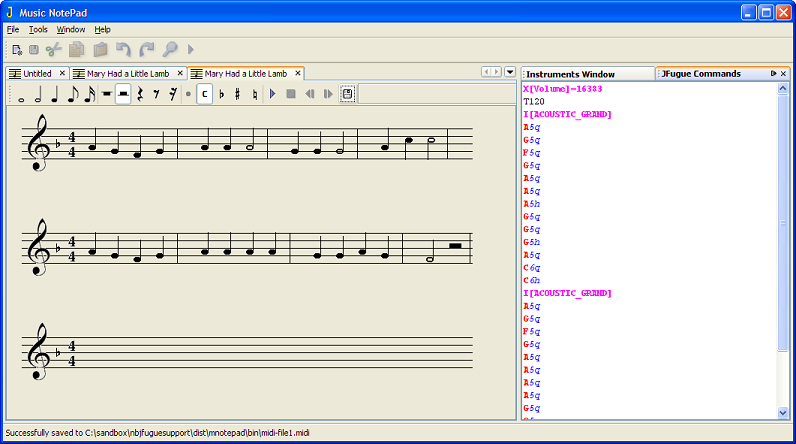Toggle the sharp accidental
This screenshot has width=796, height=444.
point(238,94)
